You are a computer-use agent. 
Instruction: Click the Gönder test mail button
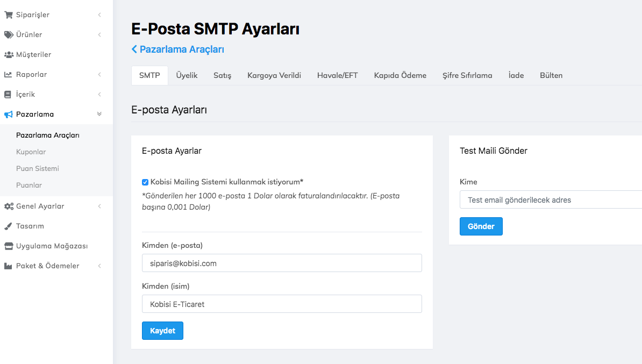point(481,226)
